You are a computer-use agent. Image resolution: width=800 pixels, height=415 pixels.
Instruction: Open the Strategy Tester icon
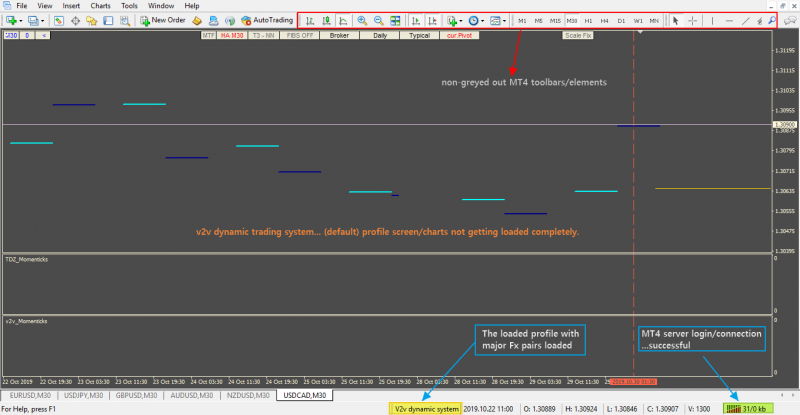pos(124,21)
